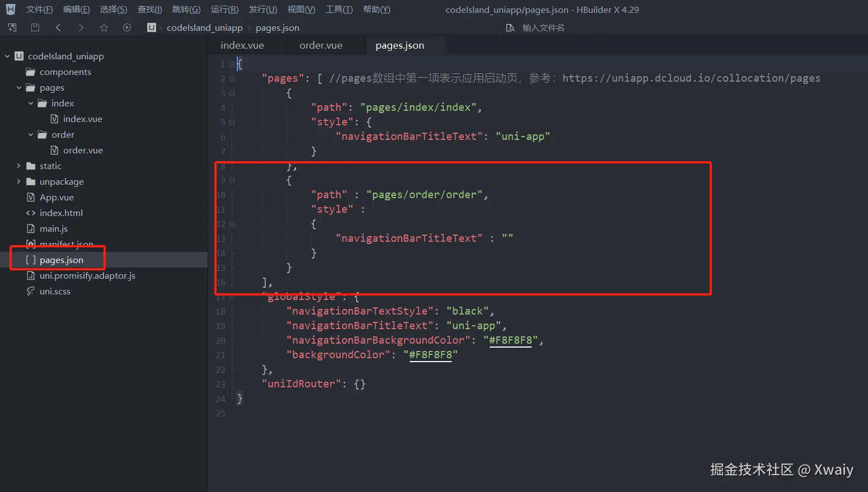Expand the static folder
Image resolution: width=868 pixels, height=492 pixels.
(19, 166)
